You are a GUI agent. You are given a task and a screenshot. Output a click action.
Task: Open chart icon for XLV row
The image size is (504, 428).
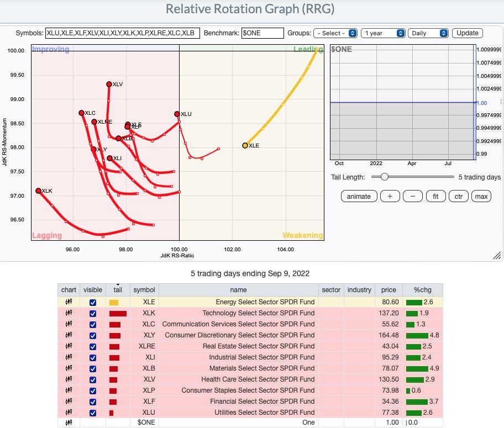pyautogui.click(x=69, y=379)
